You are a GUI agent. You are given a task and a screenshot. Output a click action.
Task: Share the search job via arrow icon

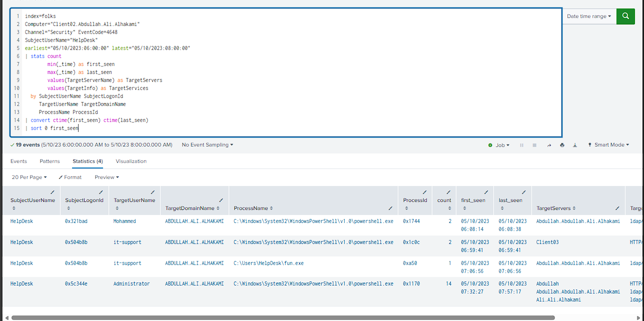(549, 145)
